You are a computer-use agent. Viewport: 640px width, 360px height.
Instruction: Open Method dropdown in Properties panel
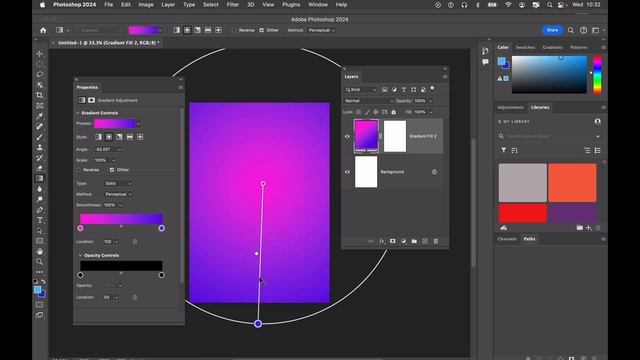pos(118,194)
